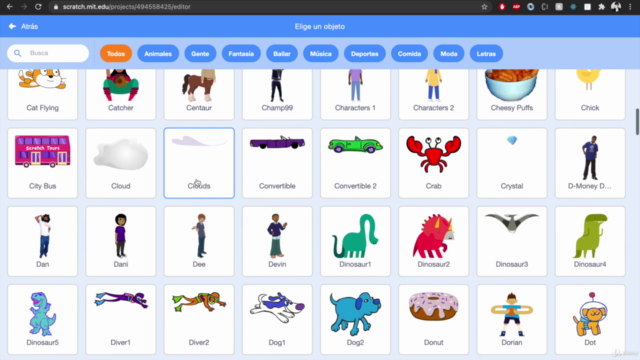Click the Busca search field

click(48, 53)
